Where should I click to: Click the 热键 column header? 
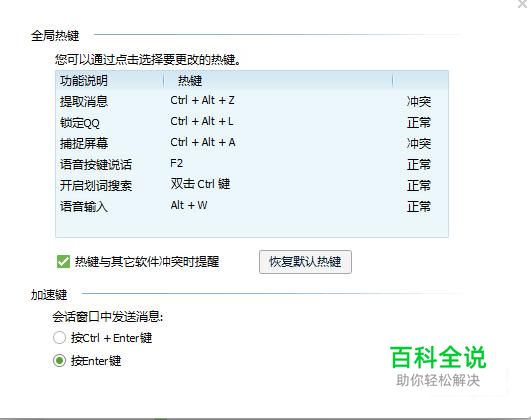pos(190,81)
